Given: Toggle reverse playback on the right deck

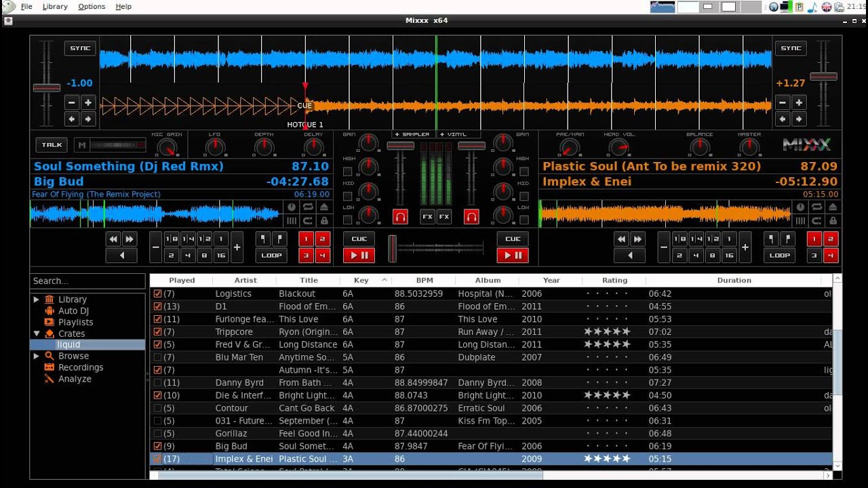Looking at the screenshot, I should tap(630, 256).
